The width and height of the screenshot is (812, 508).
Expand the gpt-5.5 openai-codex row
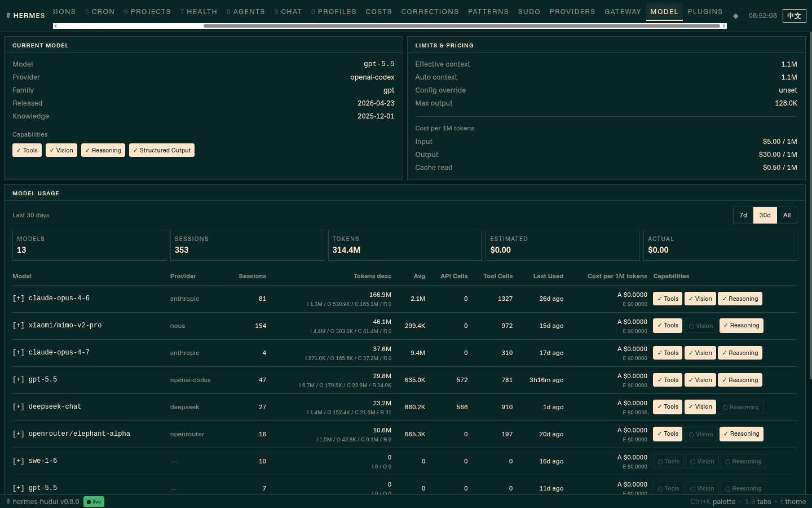tap(18, 380)
